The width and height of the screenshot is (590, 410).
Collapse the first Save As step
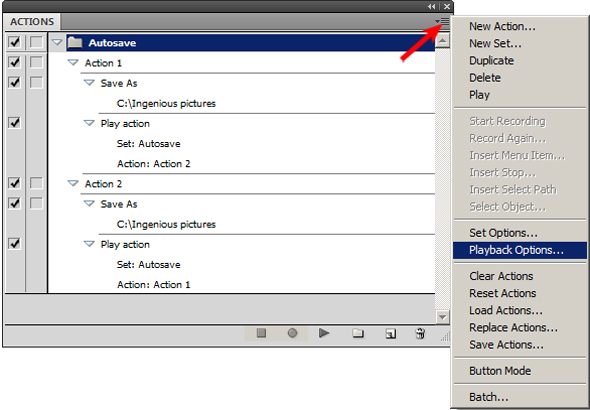click(89, 83)
